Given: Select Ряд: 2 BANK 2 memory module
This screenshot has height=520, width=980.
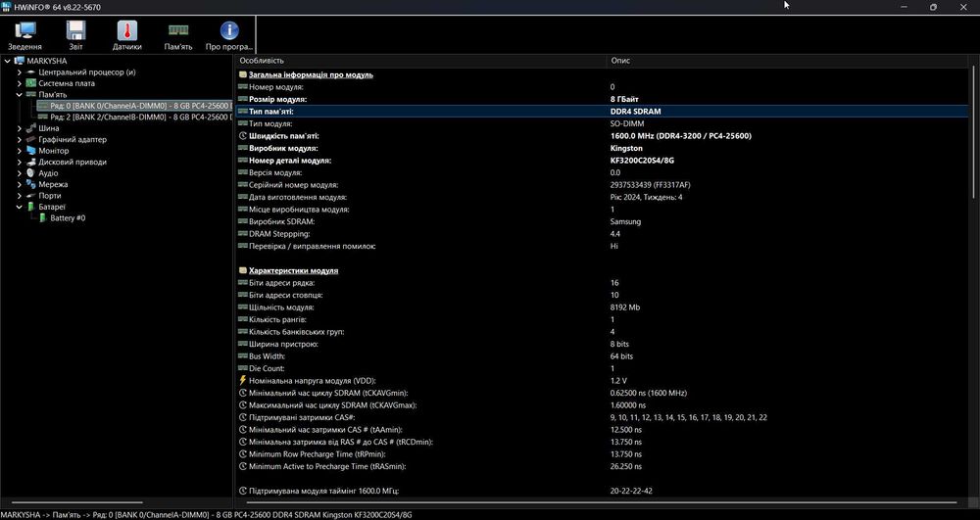Looking at the screenshot, I should click(x=134, y=118).
